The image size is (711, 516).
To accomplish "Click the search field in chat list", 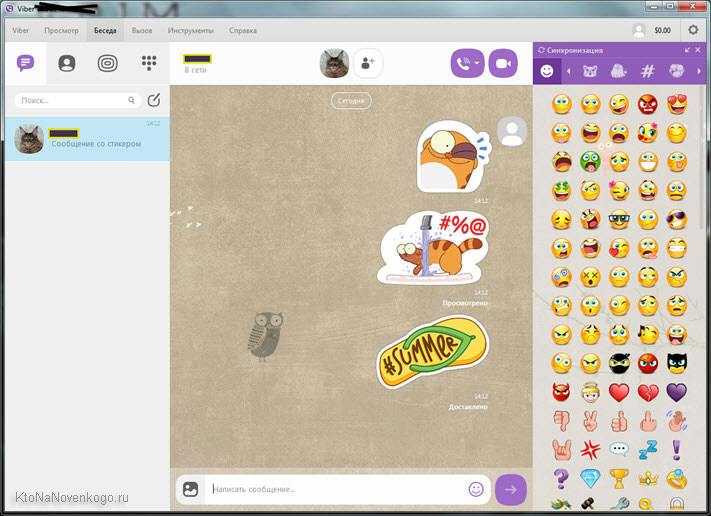I will [x=76, y=100].
